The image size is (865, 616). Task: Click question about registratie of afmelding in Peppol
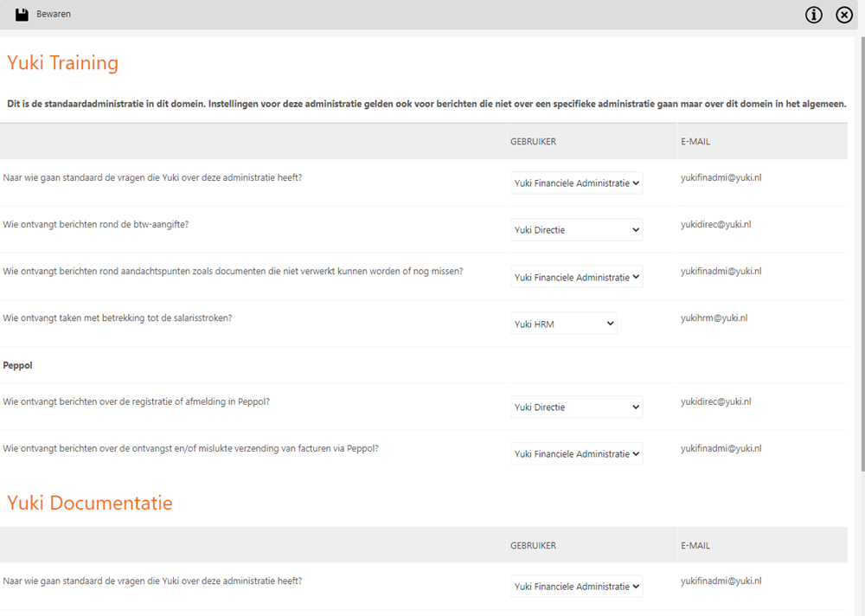tap(137, 401)
